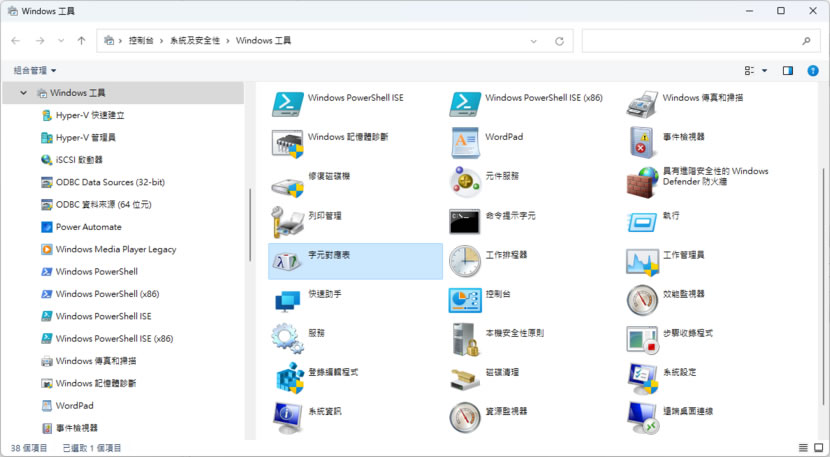The width and height of the screenshot is (830, 457).
Task: Open Windows Defender 防火牆 brick wall icon
Action: (642, 183)
